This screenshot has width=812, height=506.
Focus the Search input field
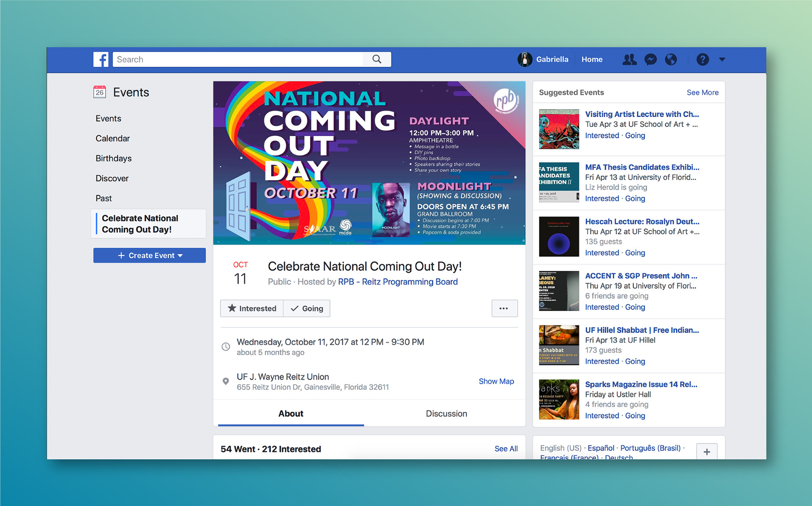click(x=238, y=59)
